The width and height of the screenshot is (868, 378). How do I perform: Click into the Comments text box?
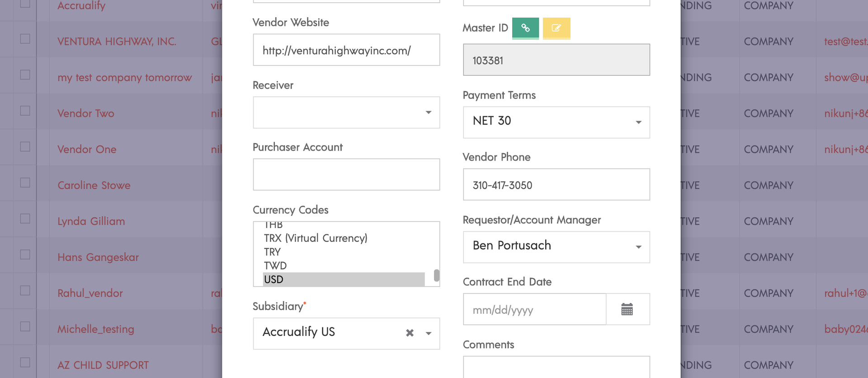pos(557,367)
